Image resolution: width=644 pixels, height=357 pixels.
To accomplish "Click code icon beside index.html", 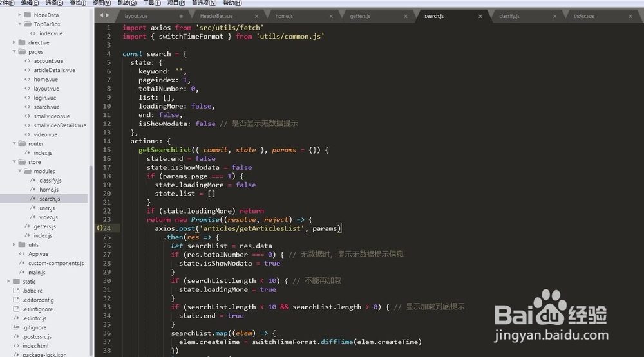I will tap(17, 346).
